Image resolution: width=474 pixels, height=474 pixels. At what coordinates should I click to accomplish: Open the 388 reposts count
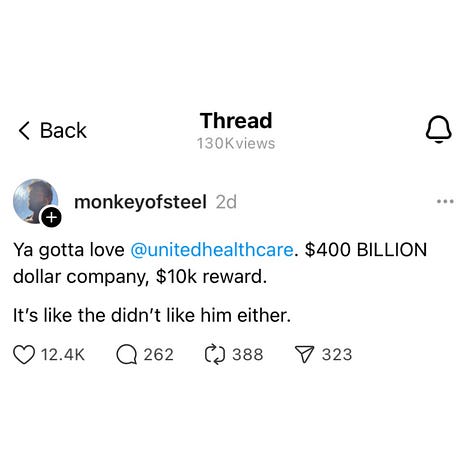pos(248,354)
